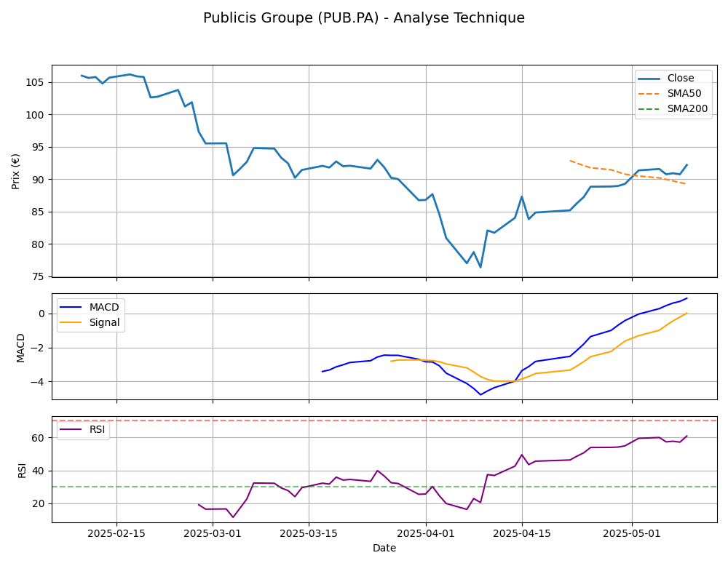Click the chart title 'Publicis Groupe (PUB.PA) - Analyse Technique'
Screen dimensions: 728x582
click(364, 17)
